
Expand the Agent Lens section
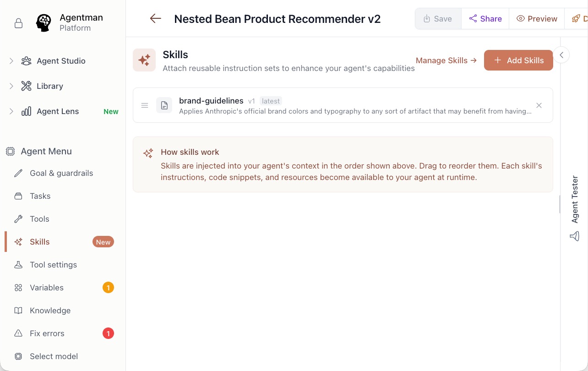click(11, 111)
